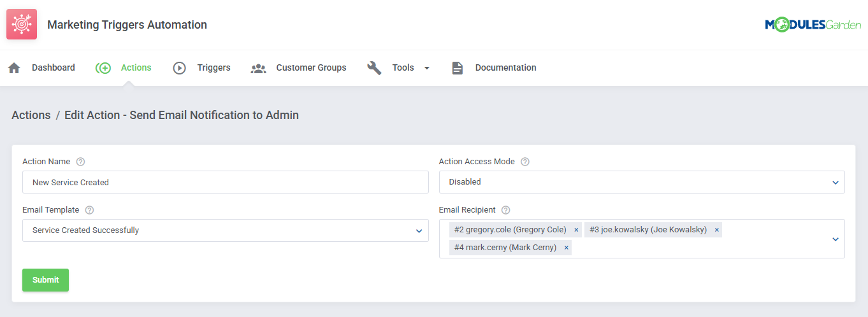The height and width of the screenshot is (317, 868).
Task: Click the 'Action Name' label
Action: click(x=47, y=162)
